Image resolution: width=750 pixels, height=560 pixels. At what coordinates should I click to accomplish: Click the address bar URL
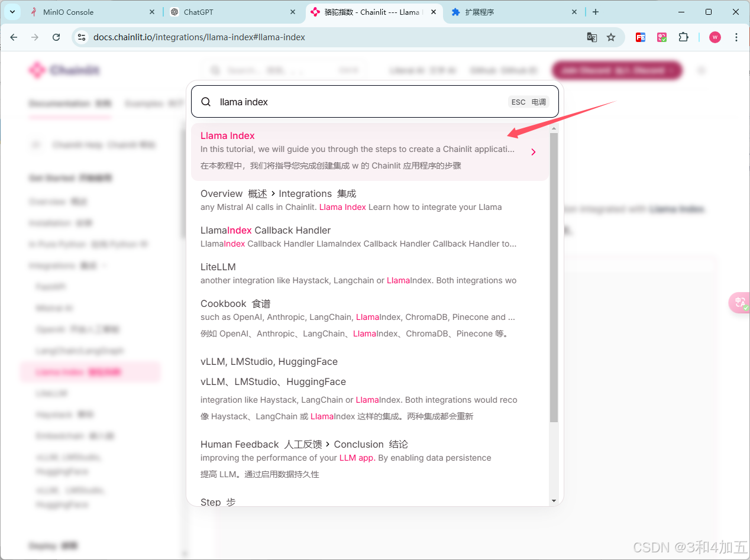pyautogui.click(x=199, y=37)
